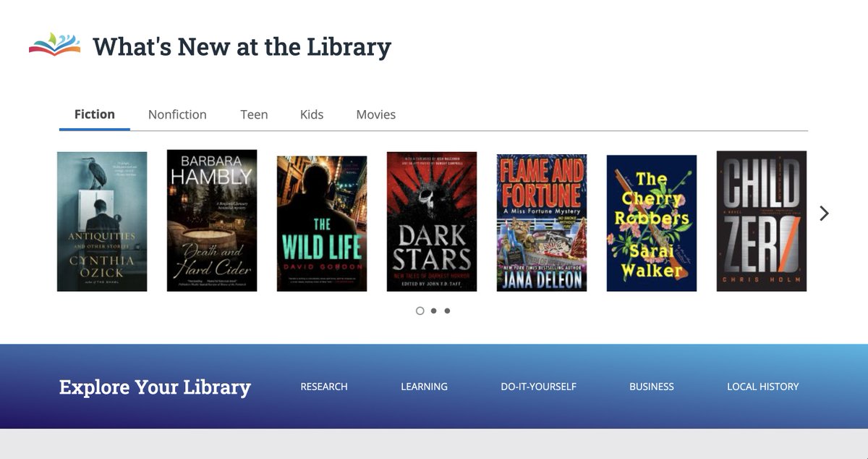868x459 pixels.
Task: Click the library book logo icon
Action: [x=55, y=45]
